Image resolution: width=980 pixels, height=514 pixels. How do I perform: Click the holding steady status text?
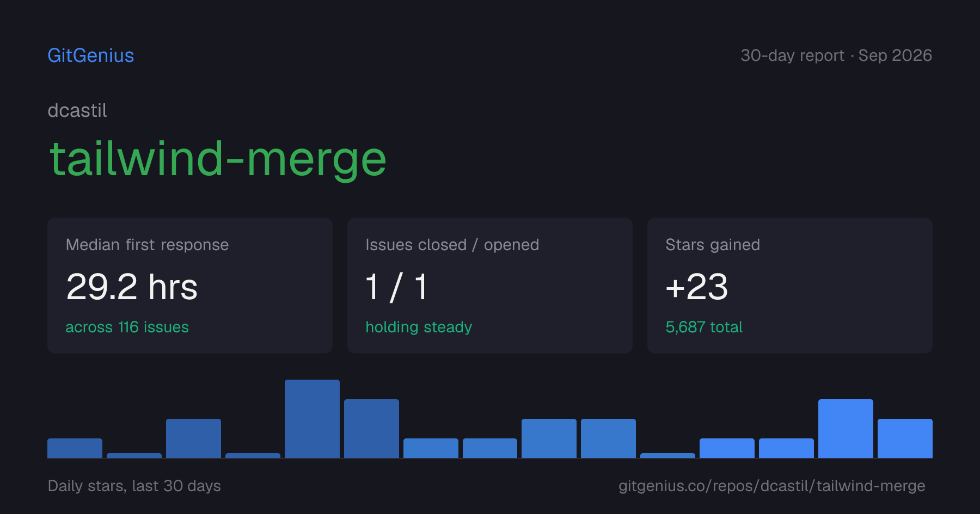(419, 327)
